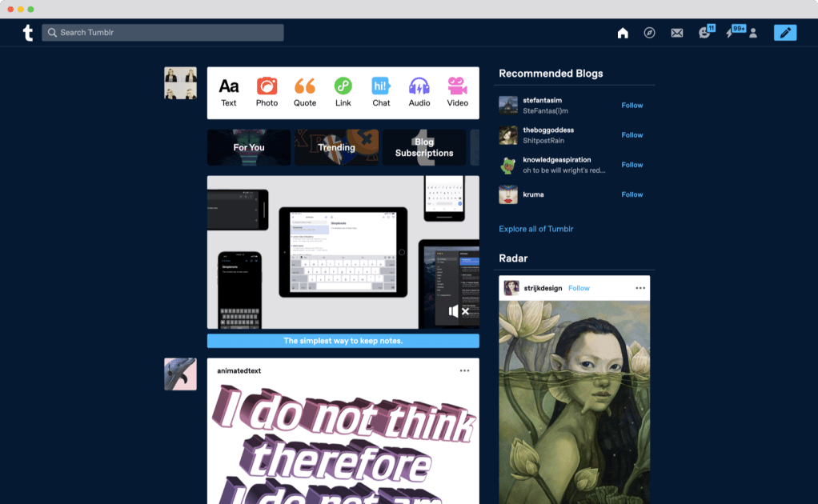Open the animatedtext post options menu
The width and height of the screenshot is (818, 504).
point(464,371)
